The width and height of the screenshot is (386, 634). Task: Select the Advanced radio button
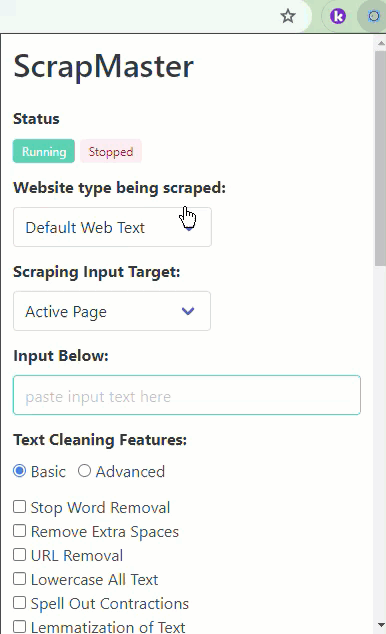(84, 471)
